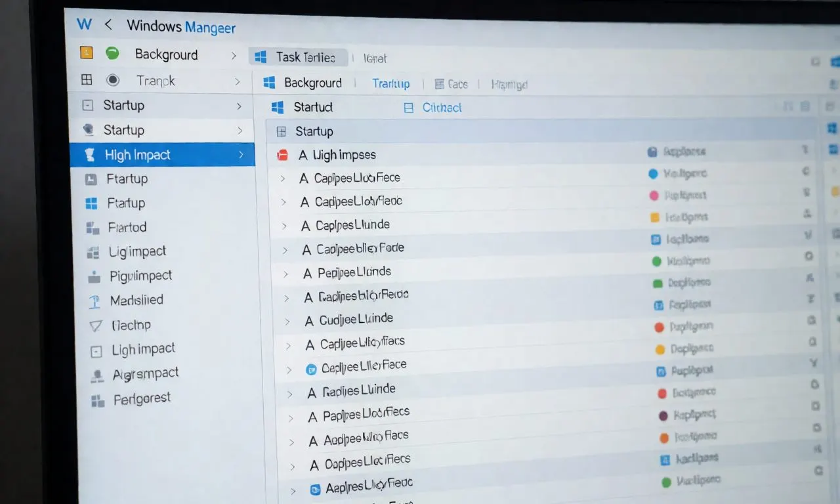Viewport: 840px width, 504px height.
Task: Expand the Tranck row chevron
Action: (x=237, y=81)
